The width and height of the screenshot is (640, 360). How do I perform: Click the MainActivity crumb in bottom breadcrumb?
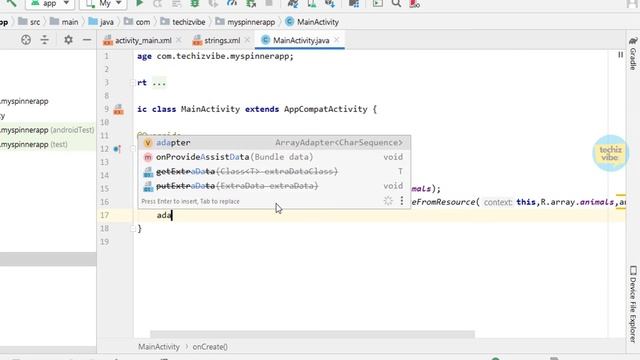click(159, 347)
